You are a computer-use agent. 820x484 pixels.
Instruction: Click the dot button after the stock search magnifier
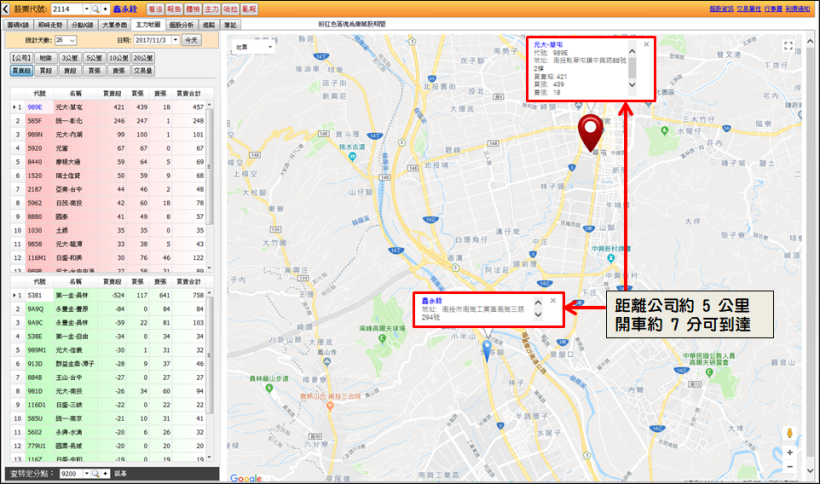(105, 9)
